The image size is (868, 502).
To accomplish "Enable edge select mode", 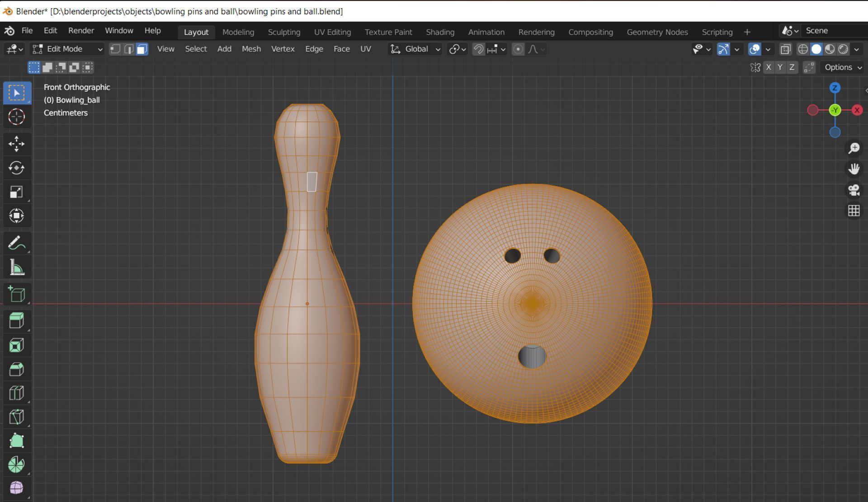I will 129,49.
